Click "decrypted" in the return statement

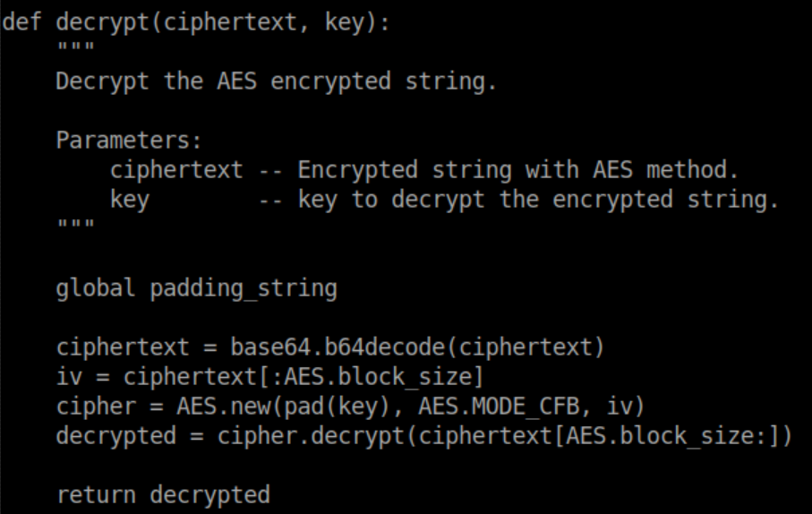click(x=209, y=494)
